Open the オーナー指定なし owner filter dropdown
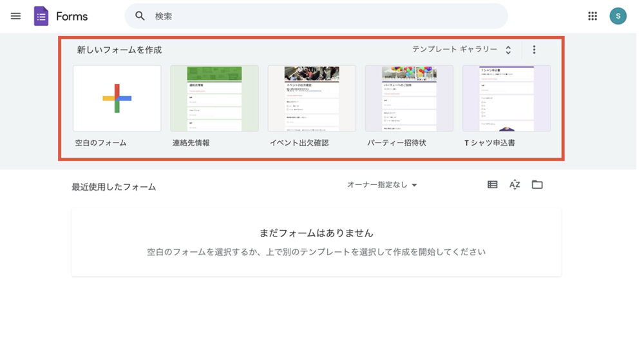Viewport: 644px width, 337px height. pos(382,185)
